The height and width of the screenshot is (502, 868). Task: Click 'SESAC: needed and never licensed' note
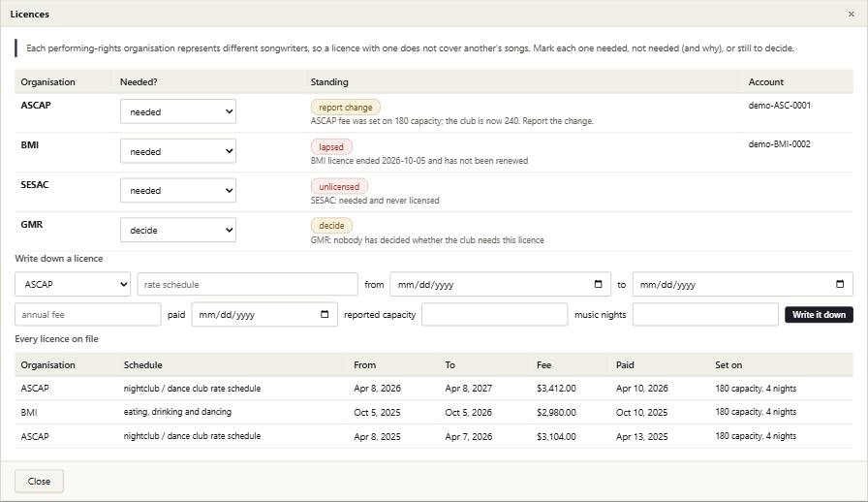[375, 201]
